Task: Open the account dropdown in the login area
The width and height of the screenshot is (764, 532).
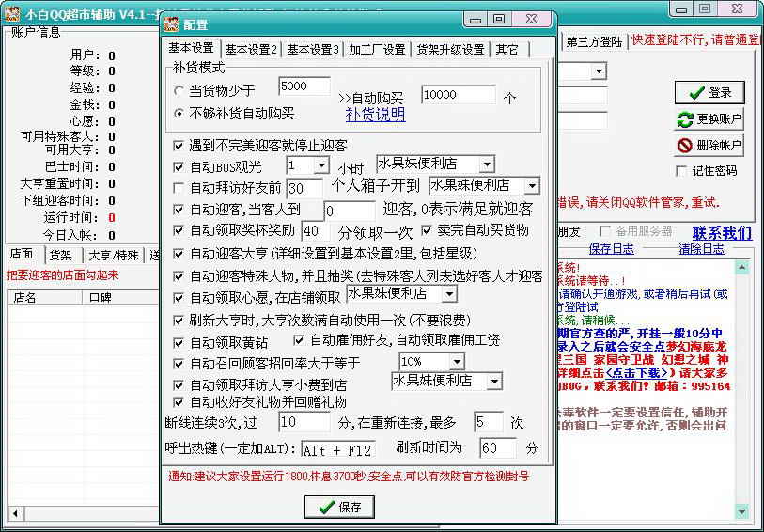Action: [x=598, y=71]
